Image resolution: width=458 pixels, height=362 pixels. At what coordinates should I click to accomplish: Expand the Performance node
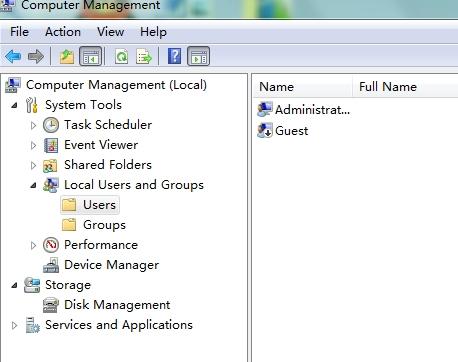point(33,245)
